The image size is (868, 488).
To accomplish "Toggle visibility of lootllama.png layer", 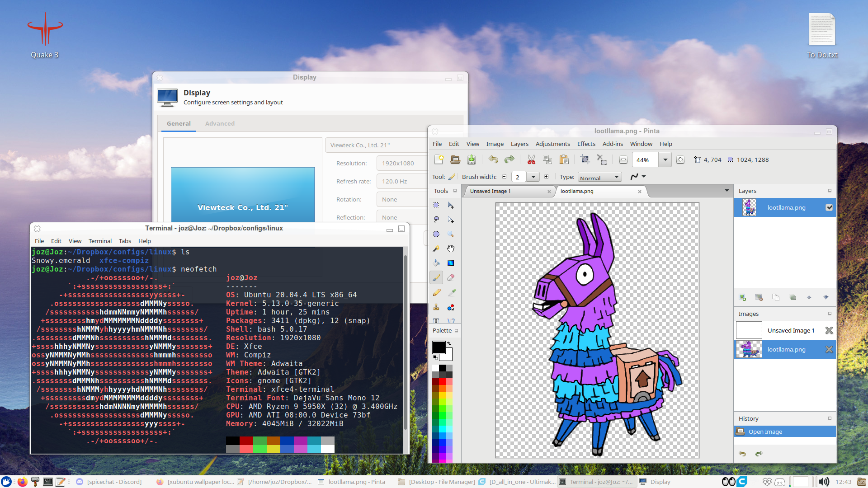I will coord(829,207).
